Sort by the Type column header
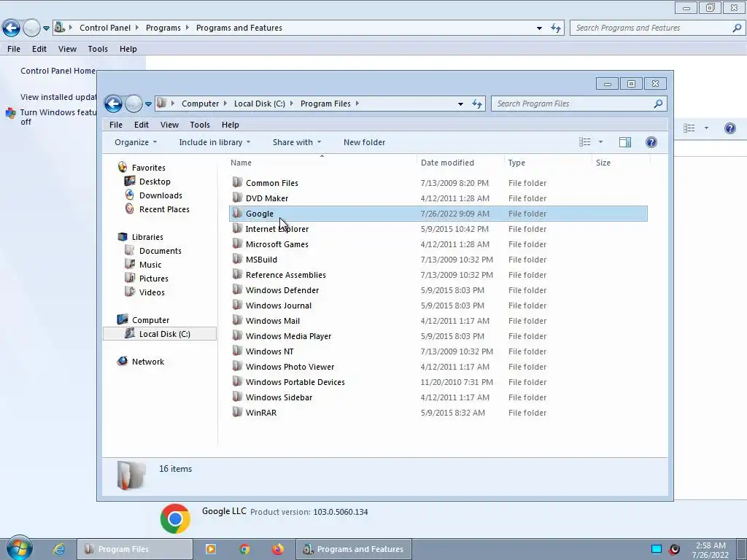The image size is (747, 560). click(x=548, y=163)
